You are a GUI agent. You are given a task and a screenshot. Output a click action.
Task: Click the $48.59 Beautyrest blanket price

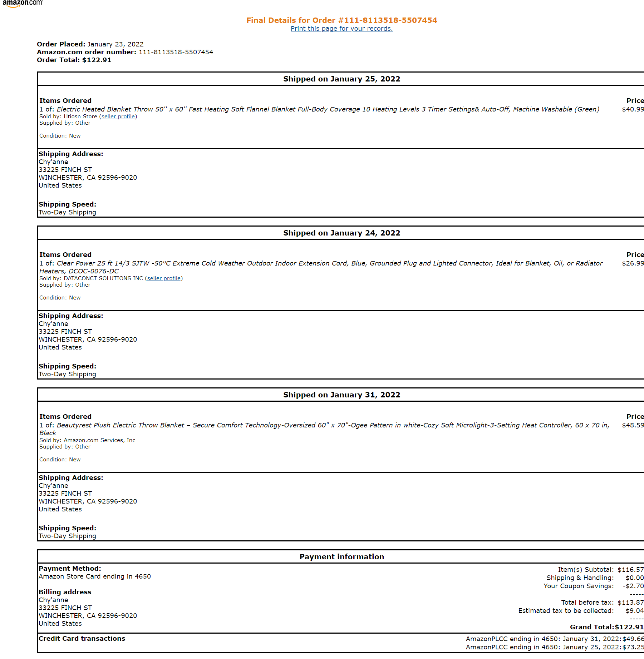(633, 425)
